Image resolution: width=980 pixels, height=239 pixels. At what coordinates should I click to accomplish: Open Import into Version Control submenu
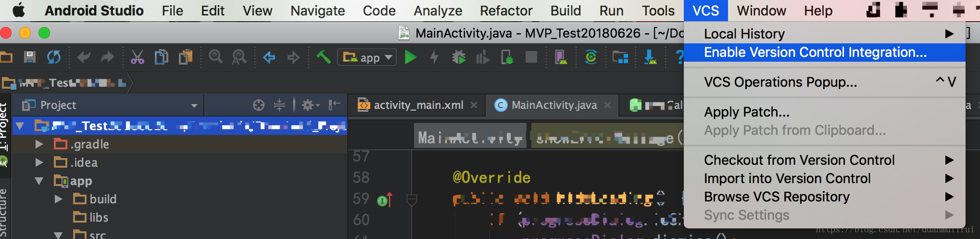pyautogui.click(x=825, y=178)
